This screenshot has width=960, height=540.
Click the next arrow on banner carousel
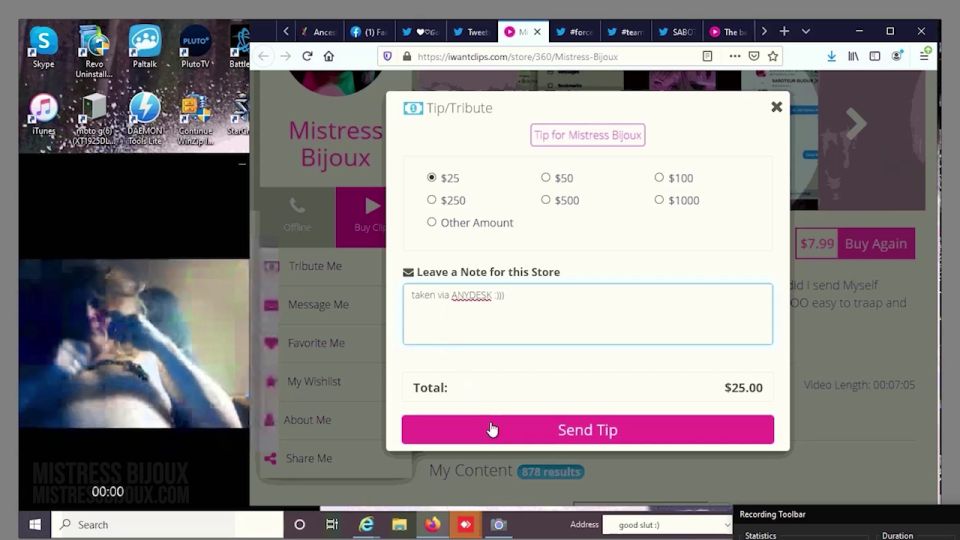click(x=857, y=123)
